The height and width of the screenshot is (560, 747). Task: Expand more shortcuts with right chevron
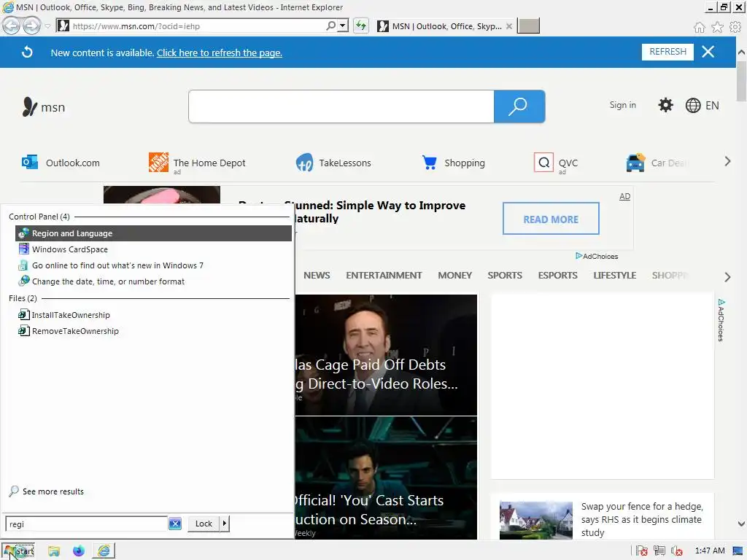pyautogui.click(x=727, y=161)
